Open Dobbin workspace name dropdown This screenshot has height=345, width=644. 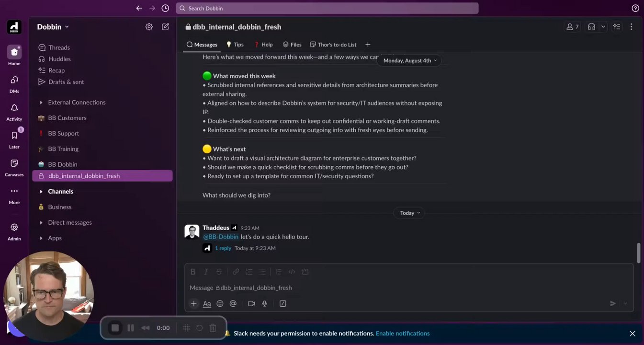point(53,27)
